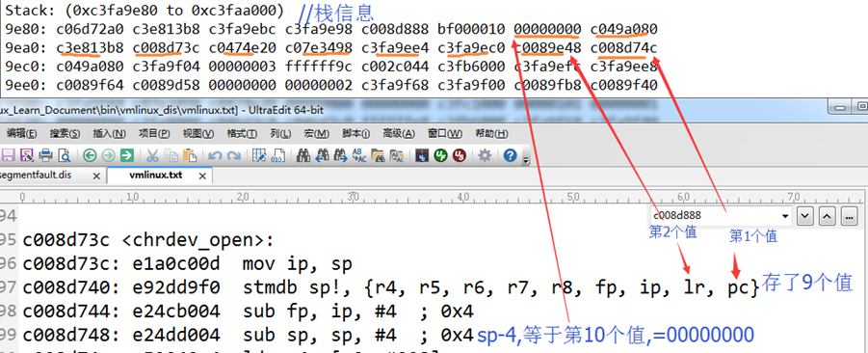The width and height of the screenshot is (868, 353).
Task: Click the 'sub sp, sp, #4' line
Action: (248, 335)
